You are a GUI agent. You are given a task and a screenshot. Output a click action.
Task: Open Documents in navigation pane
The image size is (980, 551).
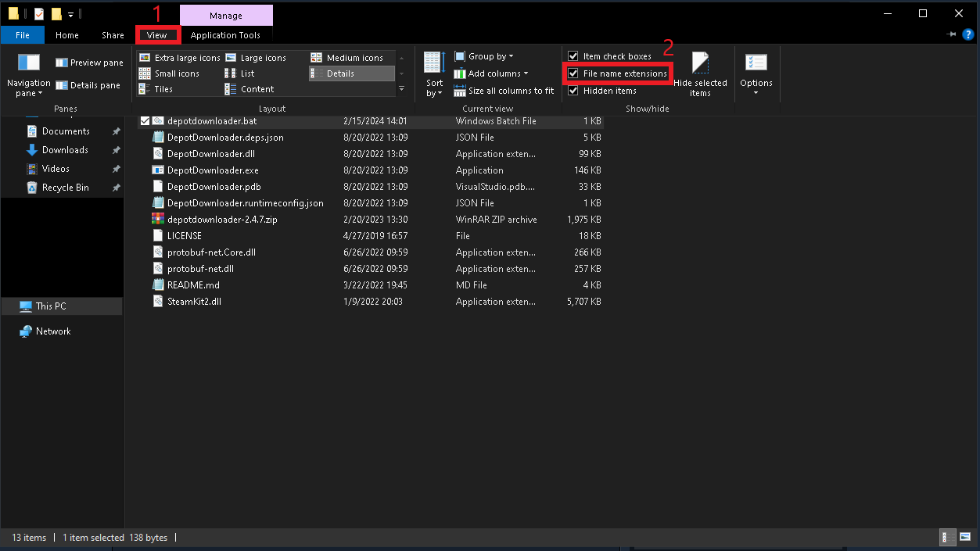point(66,131)
